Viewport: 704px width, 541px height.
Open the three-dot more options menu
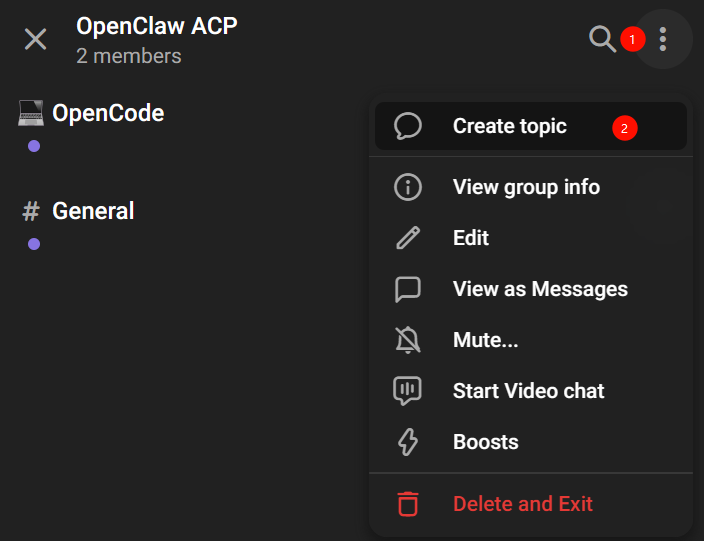point(663,39)
